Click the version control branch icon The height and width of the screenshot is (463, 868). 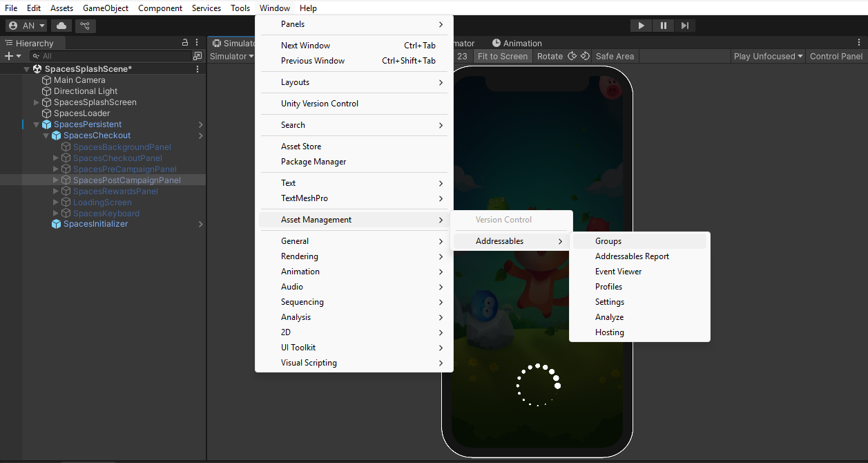85,26
